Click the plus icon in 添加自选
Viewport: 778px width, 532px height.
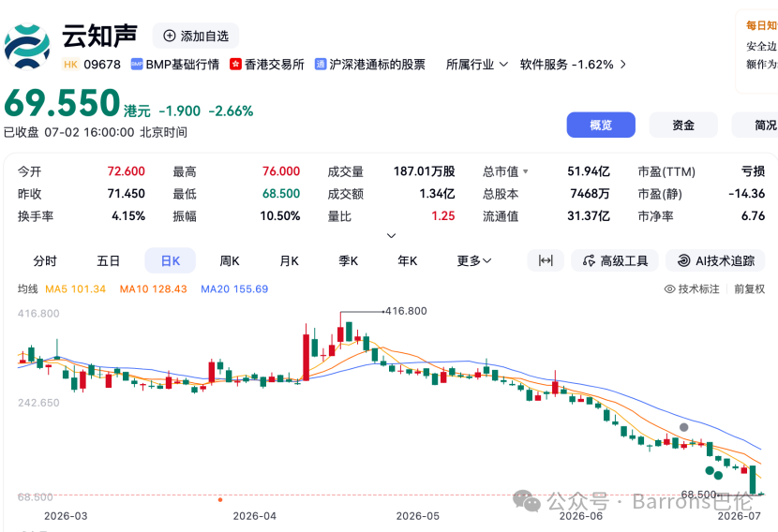[x=170, y=36]
